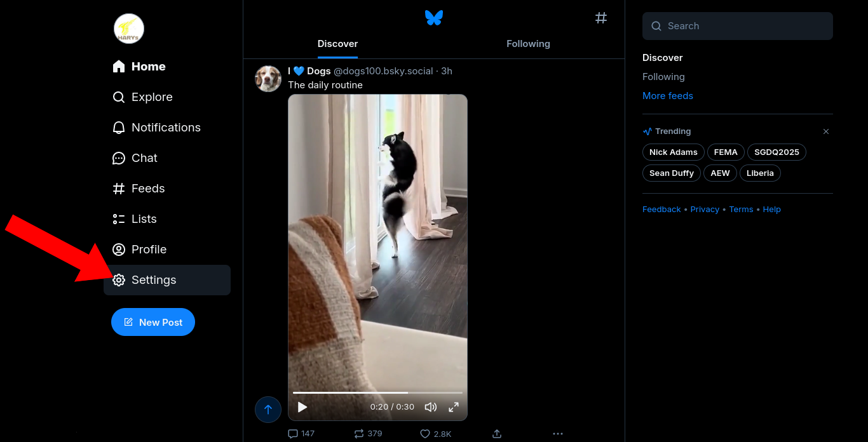Open feeds via the hashtag icon at top

pos(601,18)
